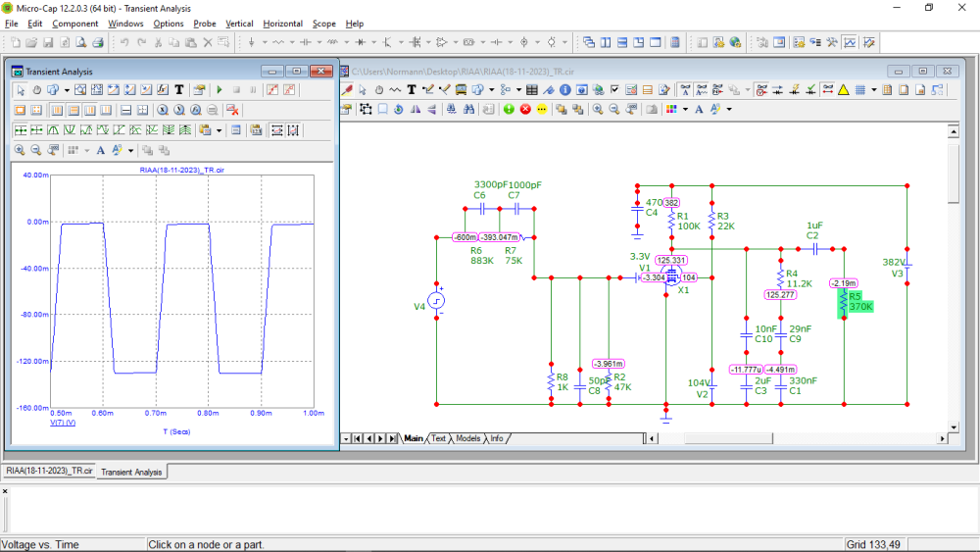
Task: Switch to the Models page tab
Action: [468, 438]
